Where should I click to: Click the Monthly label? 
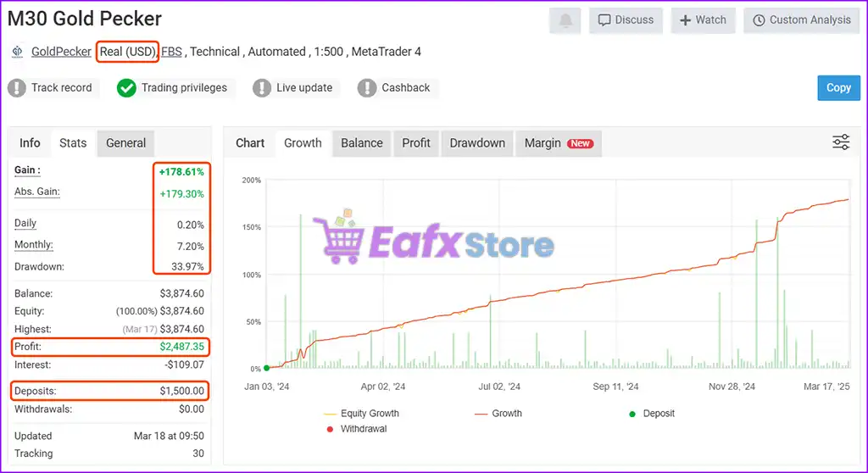click(x=34, y=245)
